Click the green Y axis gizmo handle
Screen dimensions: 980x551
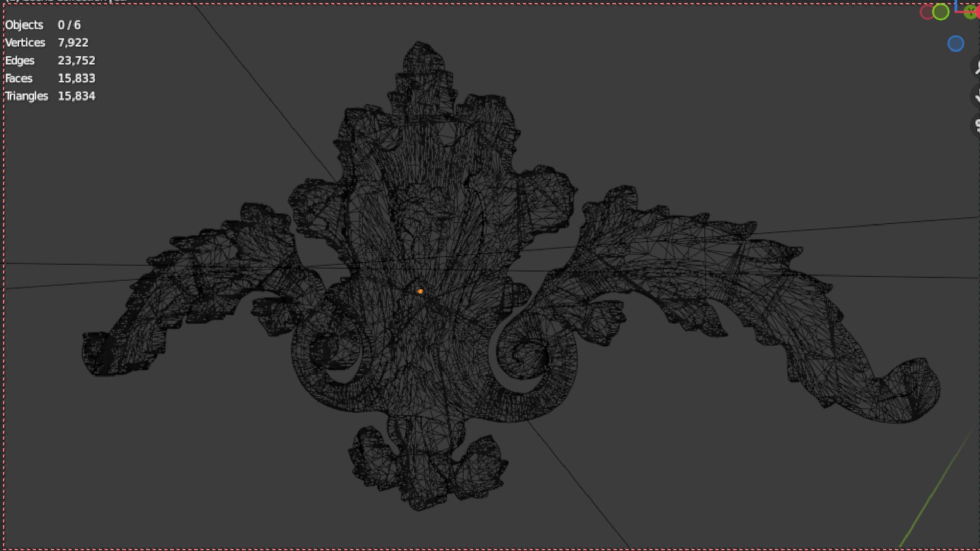point(970,12)
